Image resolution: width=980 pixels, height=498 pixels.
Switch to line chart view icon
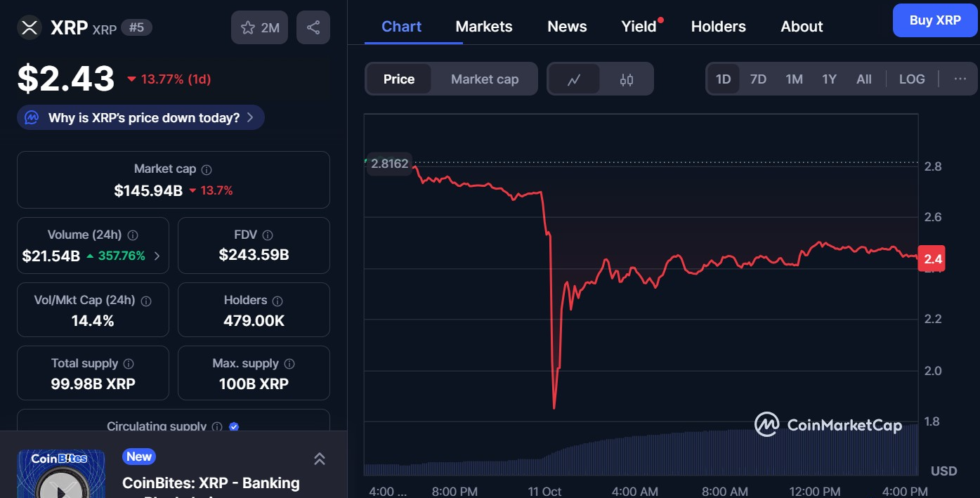pos(574,79)
